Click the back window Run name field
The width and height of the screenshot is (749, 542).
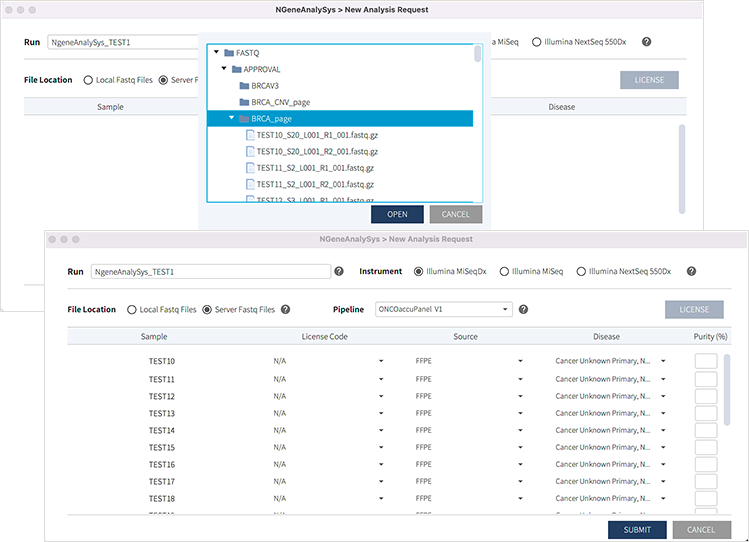click(x=123, y=42)
